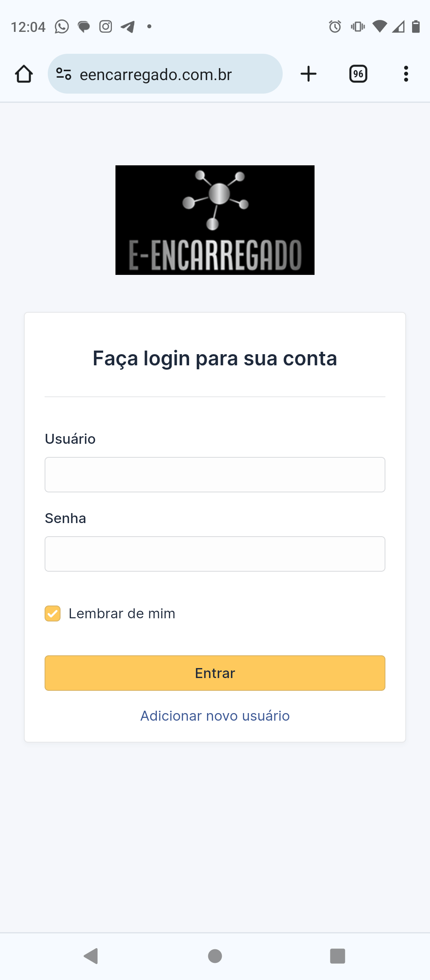Tap the alarm clock status icon
This screenshot has height=980, width=430.
pos(335,27)
